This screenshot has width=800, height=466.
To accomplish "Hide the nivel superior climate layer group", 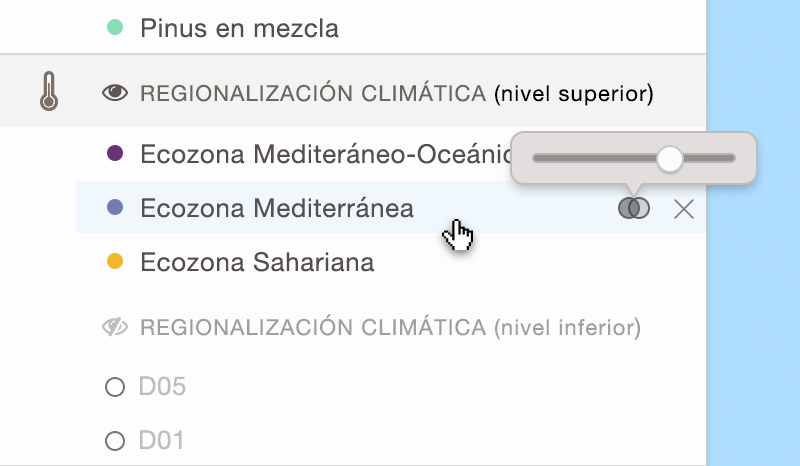I will coord(116,93).
